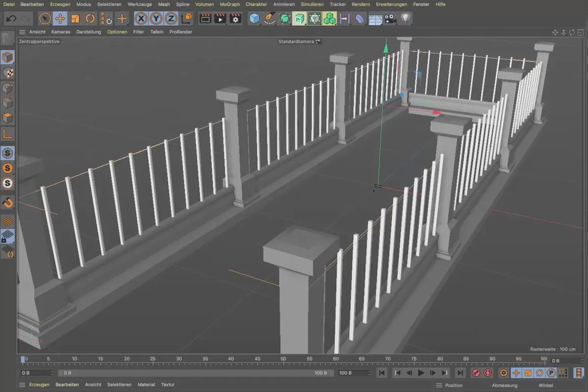Screen dimensions: 588x392
Task: Click the viewport pan arrows icon
Action: point(555,32)
